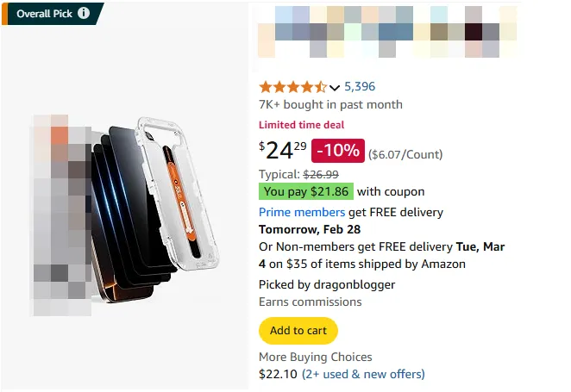Click the orange star rating icons
The height and width of the screenshot is (392, 571).
(292, 86)
